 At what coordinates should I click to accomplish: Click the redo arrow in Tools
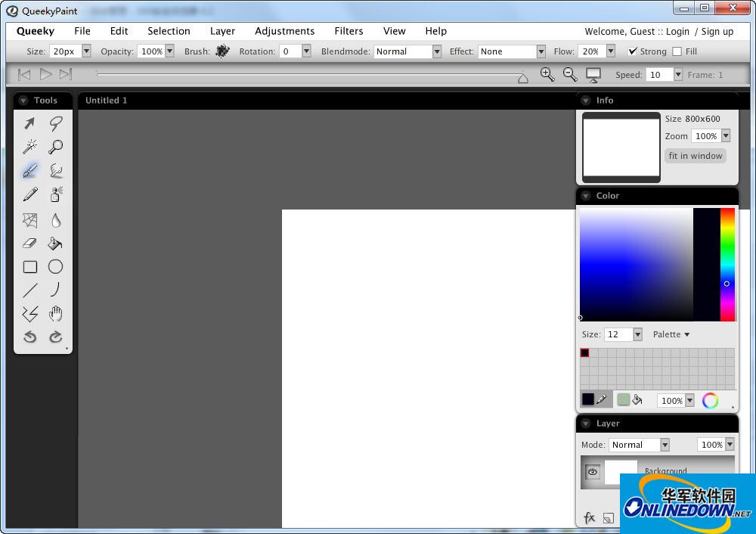[x=55, y=337]
